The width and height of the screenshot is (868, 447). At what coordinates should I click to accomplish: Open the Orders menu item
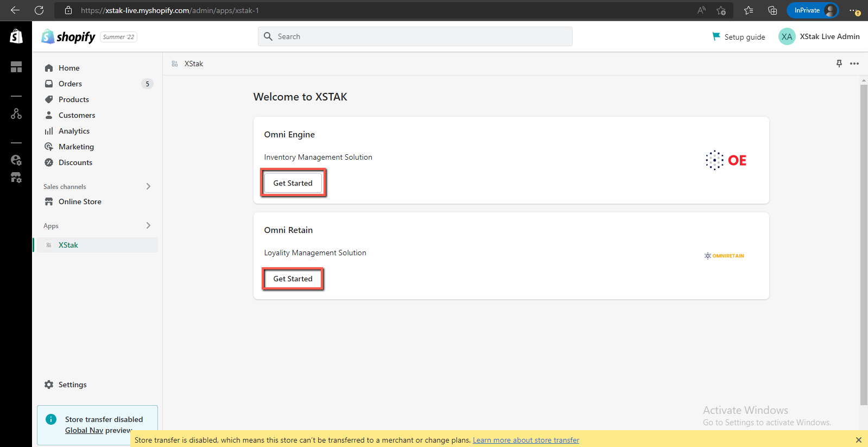point(70,84)
